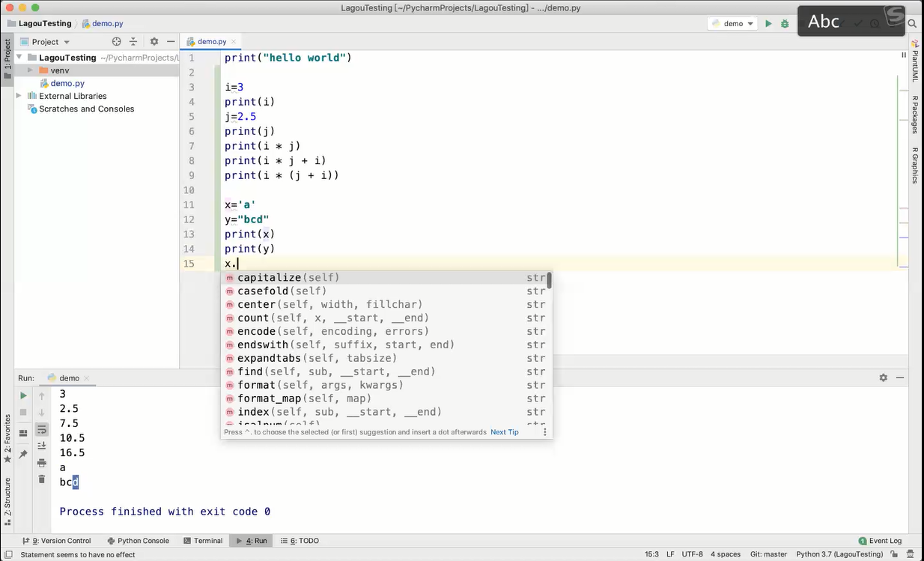The width and height of the screenshot is (924, 561).
Task: Select Scratches and Consoles node
Action: (86, 109)
